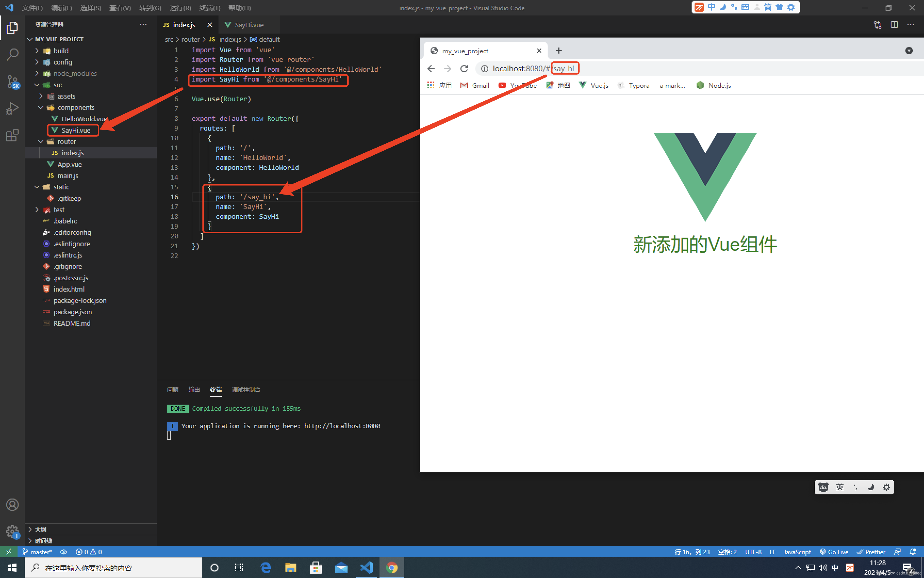Open the Extensions view

[x=12, y=135]
